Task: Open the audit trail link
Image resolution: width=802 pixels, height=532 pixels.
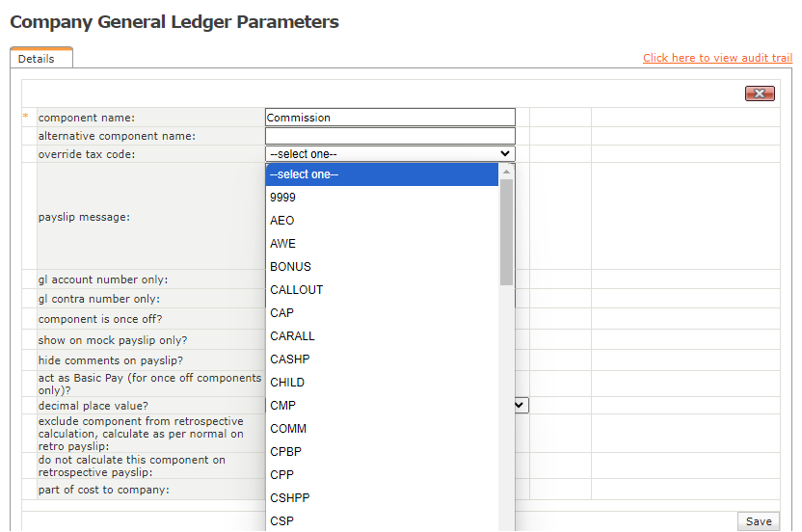Action: pos(717,58)
